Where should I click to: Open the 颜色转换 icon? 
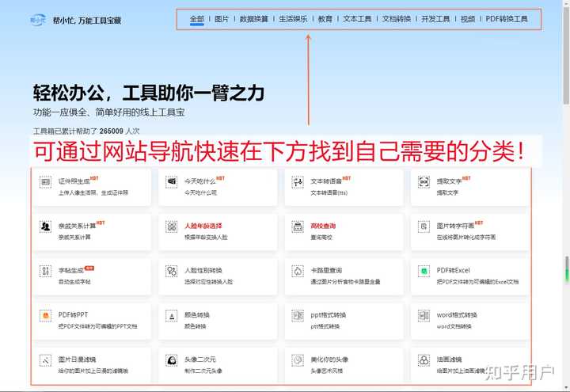pos(172,316)
